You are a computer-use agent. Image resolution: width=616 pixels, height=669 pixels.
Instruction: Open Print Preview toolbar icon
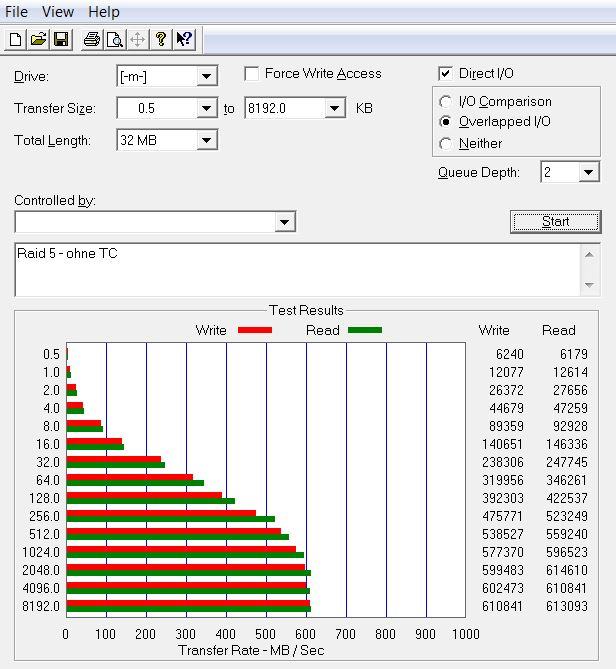pyautogui.click(x=115, y=40)
